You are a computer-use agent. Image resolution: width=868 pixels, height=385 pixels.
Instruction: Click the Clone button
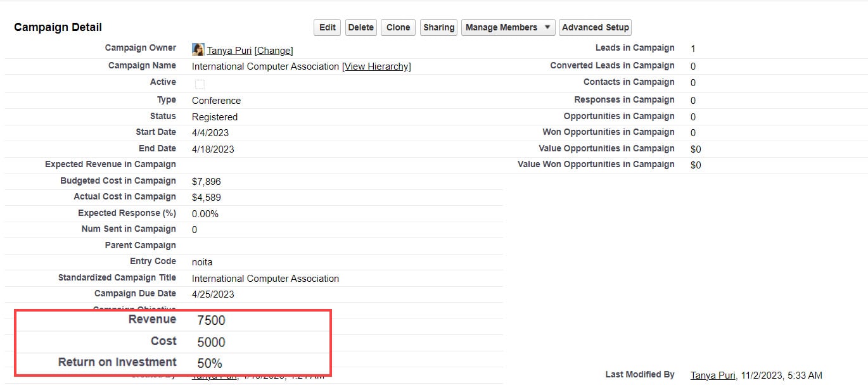(x=397, y=27)
